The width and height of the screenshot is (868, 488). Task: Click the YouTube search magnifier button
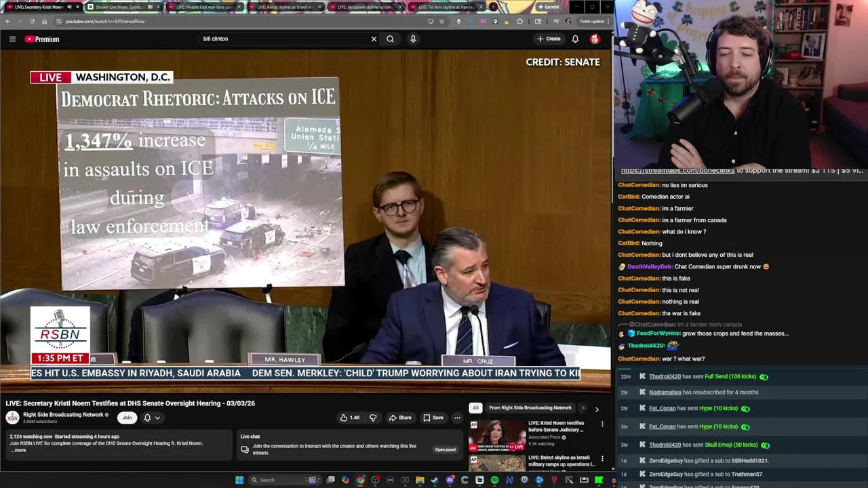(390, 39)
